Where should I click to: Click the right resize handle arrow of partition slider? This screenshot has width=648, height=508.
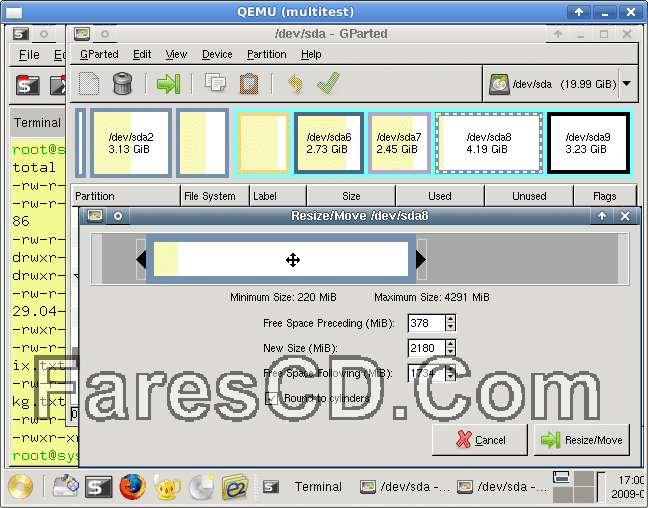[x=421, y=260]
